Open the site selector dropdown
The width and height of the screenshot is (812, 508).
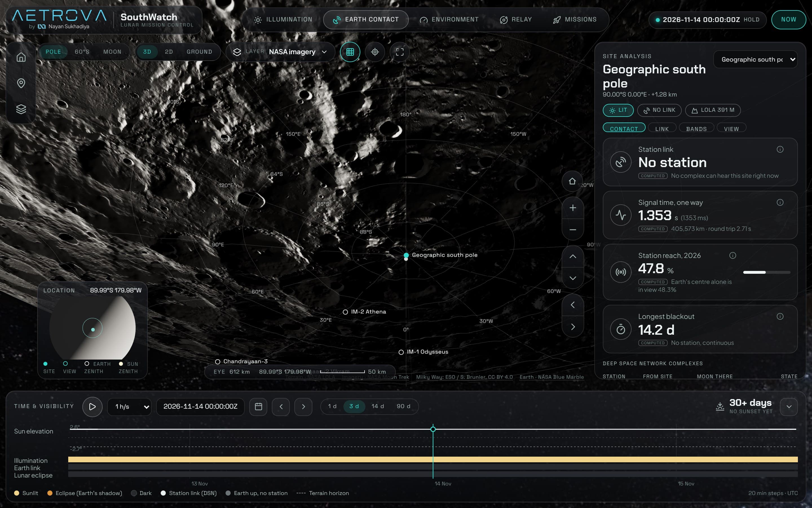pyautogui.click(x=755, y=60)
